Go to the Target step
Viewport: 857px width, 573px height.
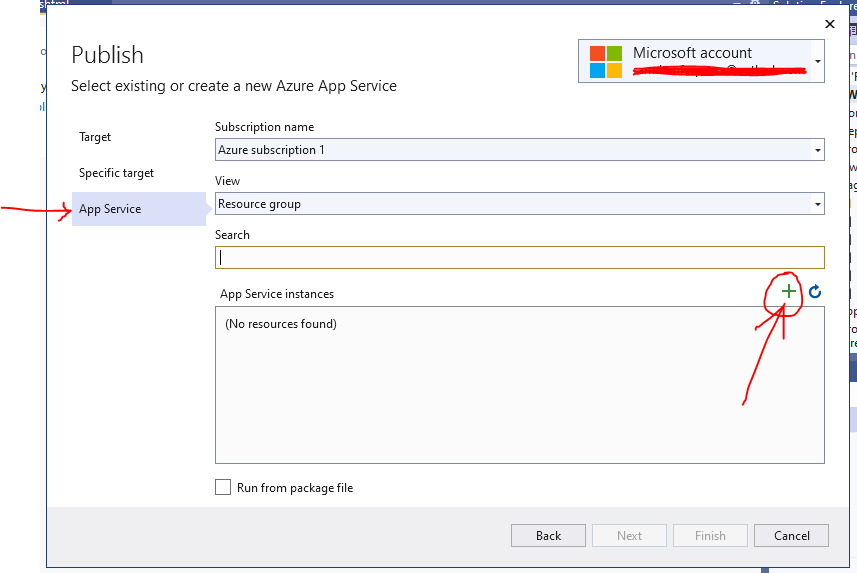point(95,137)
